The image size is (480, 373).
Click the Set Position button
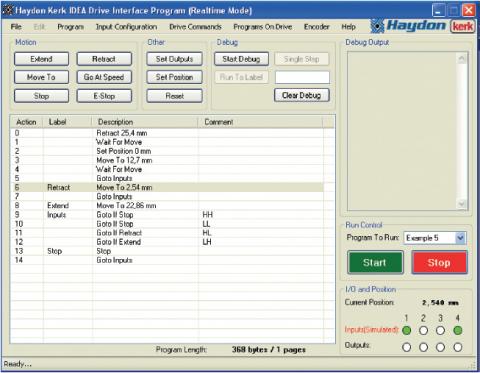pyautogui.click(x=174, y=77)
